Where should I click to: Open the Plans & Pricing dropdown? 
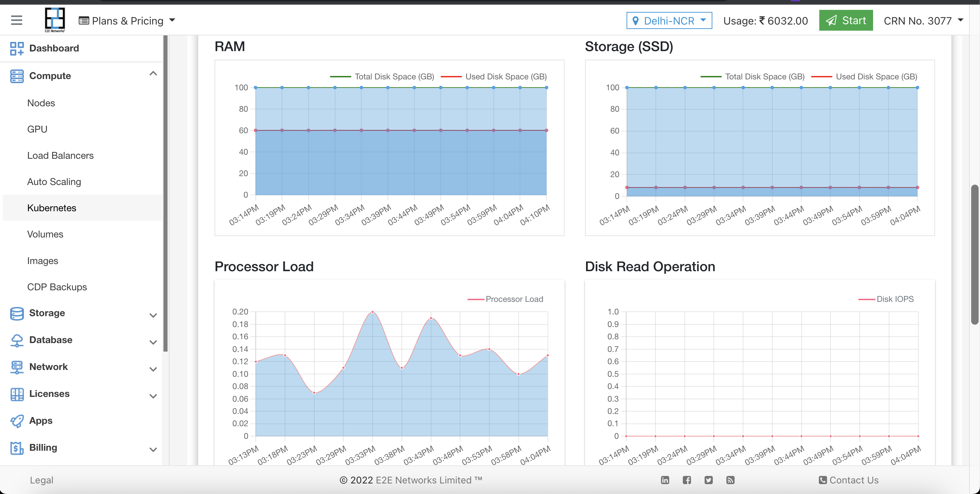[x=127, y=20]
